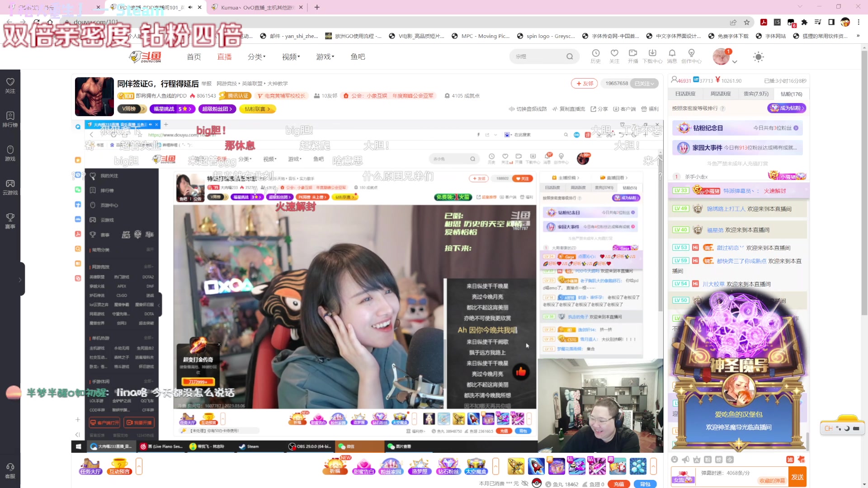Viewport: 868px width, 488px height.
Task: Toggle the day/night theme sun icon
Action: [758, 56]
